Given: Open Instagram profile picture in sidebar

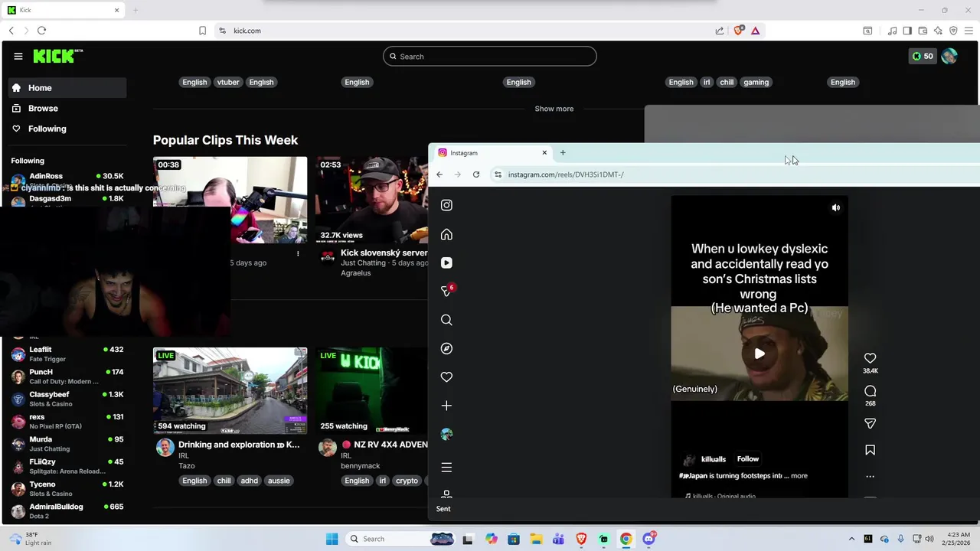Looking at the screenshot, I should click(x=446, y=434).
